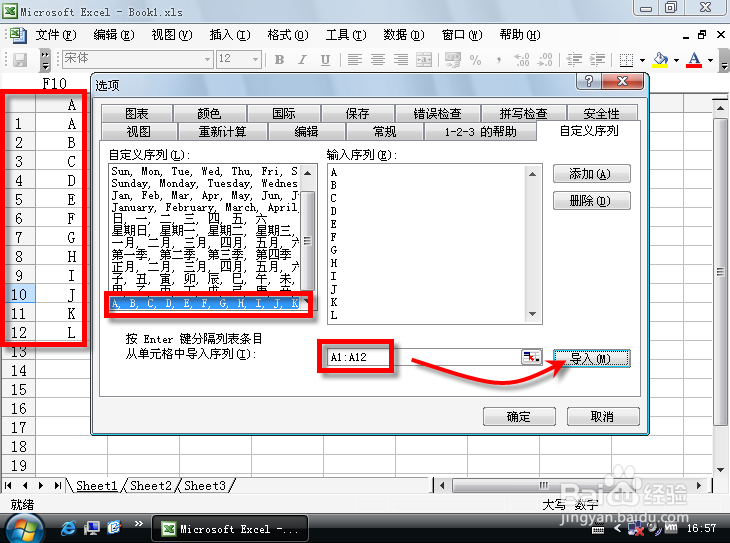Open 数据 menu
This screenshot has height=543, width=730.
pos(404,35)
